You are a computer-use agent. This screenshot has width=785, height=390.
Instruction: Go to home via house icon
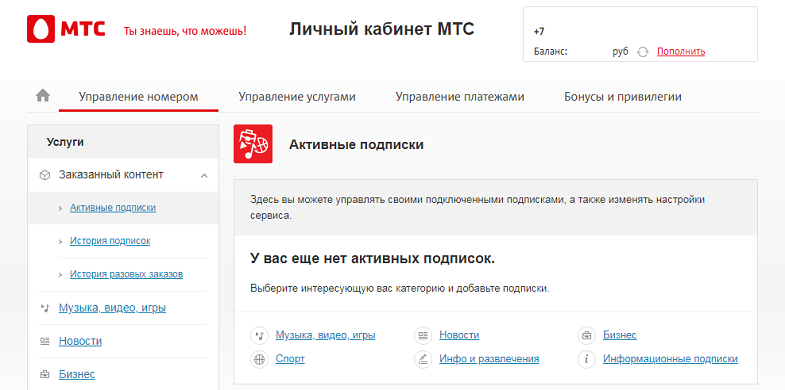pyautogui.click(x=43, y=95)
